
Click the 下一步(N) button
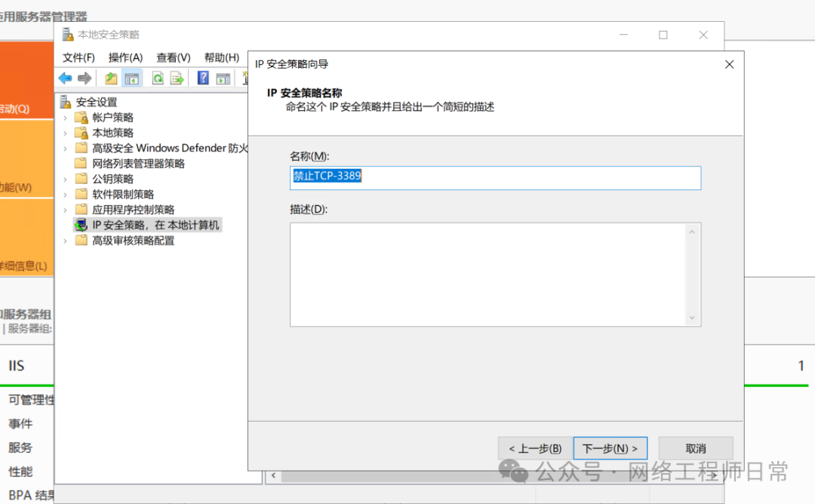click(x=610, y=448)
